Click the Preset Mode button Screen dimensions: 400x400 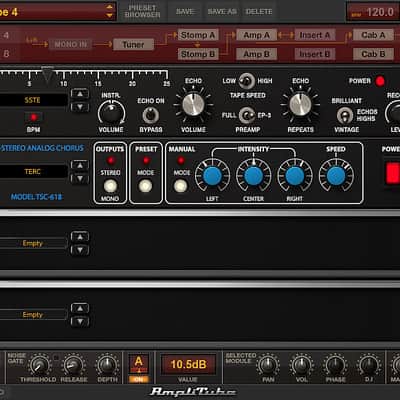click(x=145, y=186)
